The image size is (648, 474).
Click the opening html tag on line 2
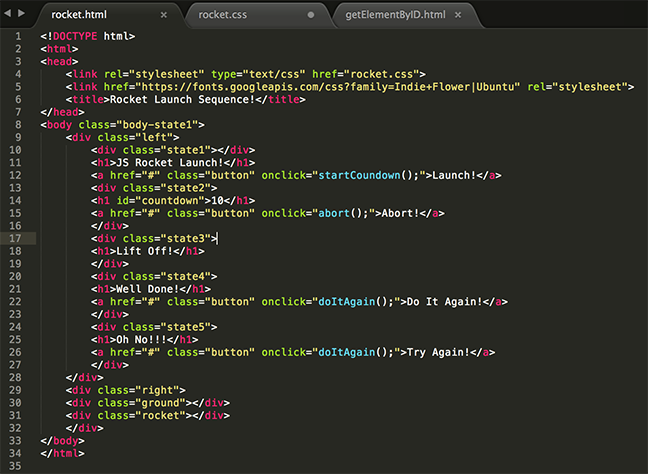(x=59, y=49)
